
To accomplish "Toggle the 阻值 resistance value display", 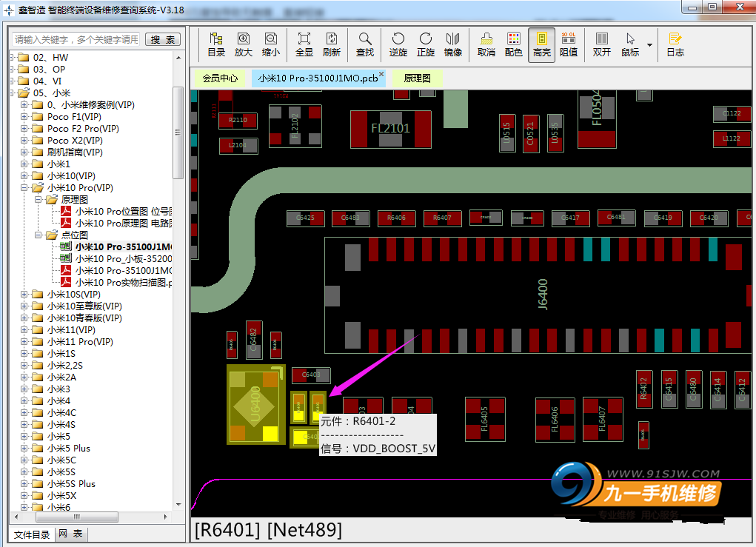I will (569, 45).
